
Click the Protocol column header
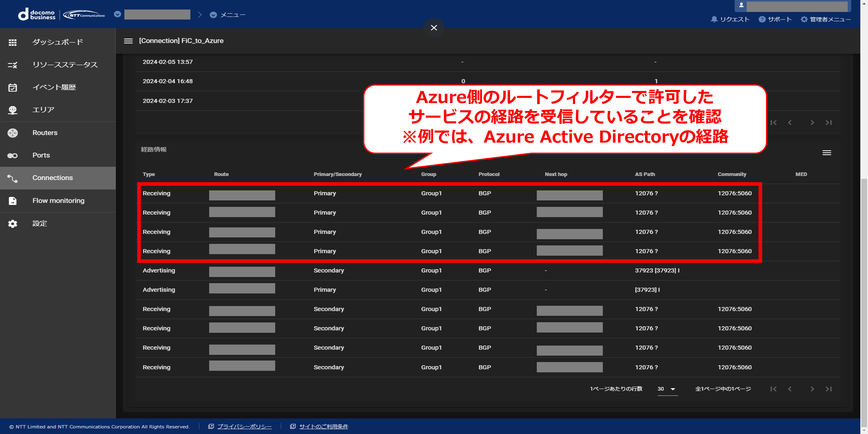pos(488,174)
